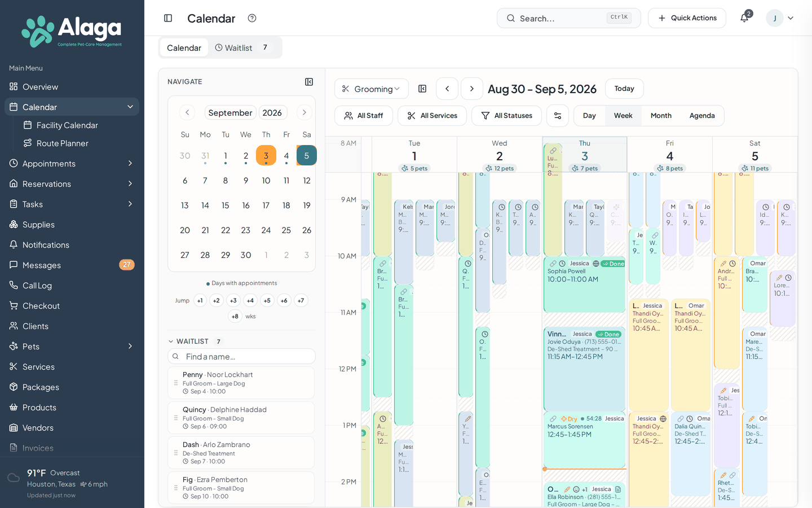This screenshot has width=812, height=508.
Task: Toggle the sidebar panel icon beside Calendar title
Action: (x=168, y=18)
